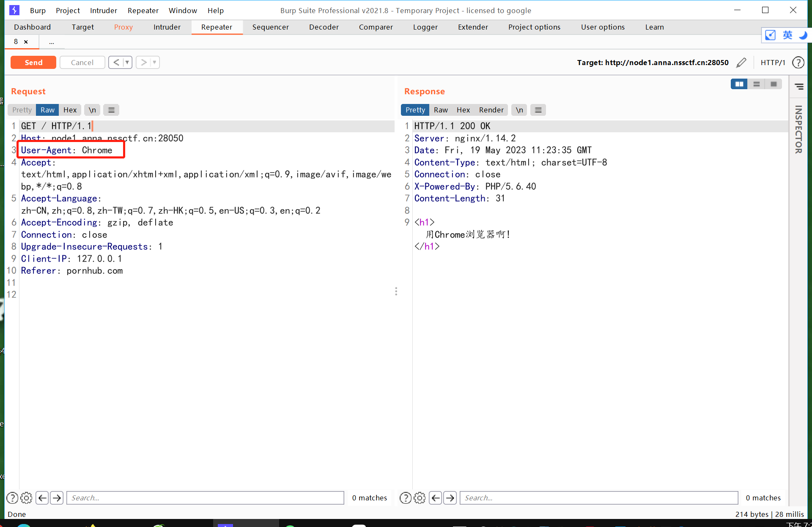Open request search settings gear icon
Image resolution: width=812 pixels, height=527 pixels.
point(26,498)
